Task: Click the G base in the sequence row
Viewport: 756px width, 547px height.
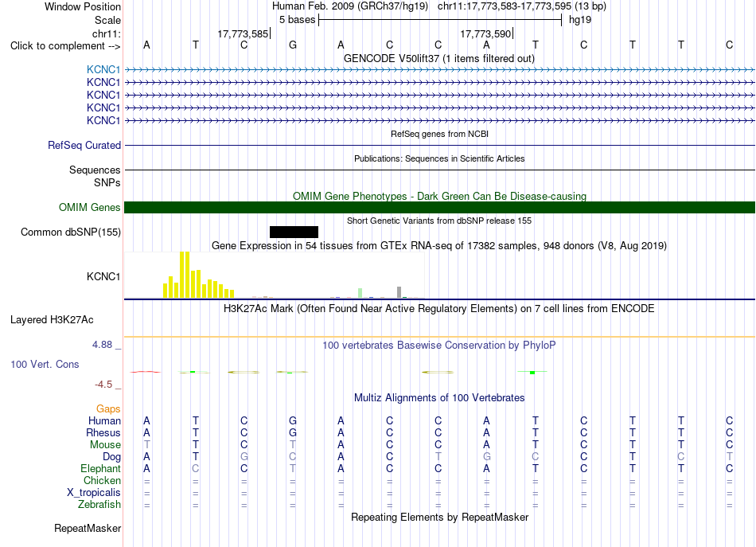Action: click(x=293, y=45)
